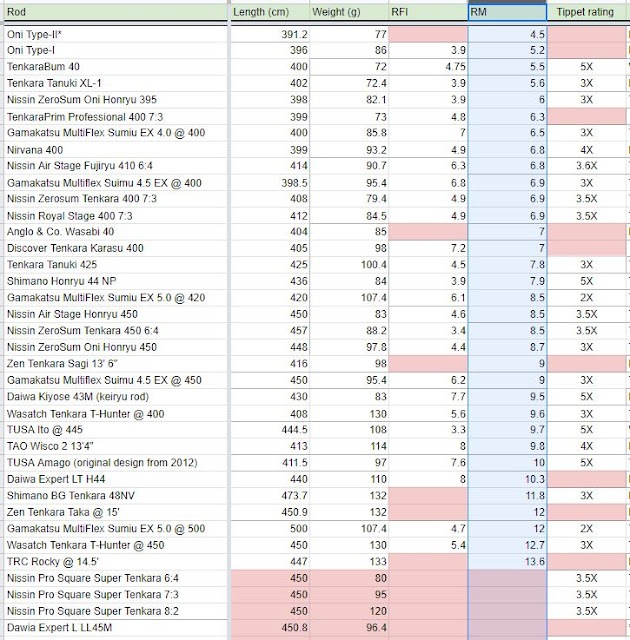Select weight 96.4 for Dawia Expert L LL45M
Screen dimensions: 630x640
[348, 628]
